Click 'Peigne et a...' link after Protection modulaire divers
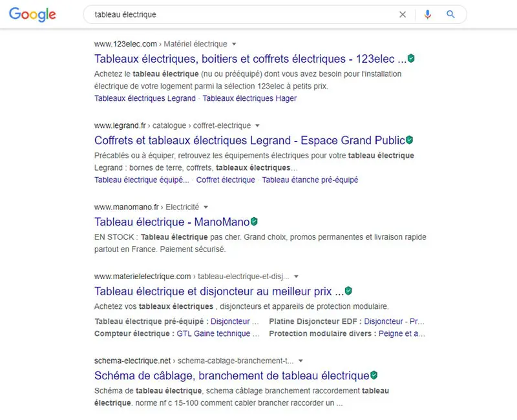The height and width of the screenshot is (420, 517). click(x=401, y=333)
